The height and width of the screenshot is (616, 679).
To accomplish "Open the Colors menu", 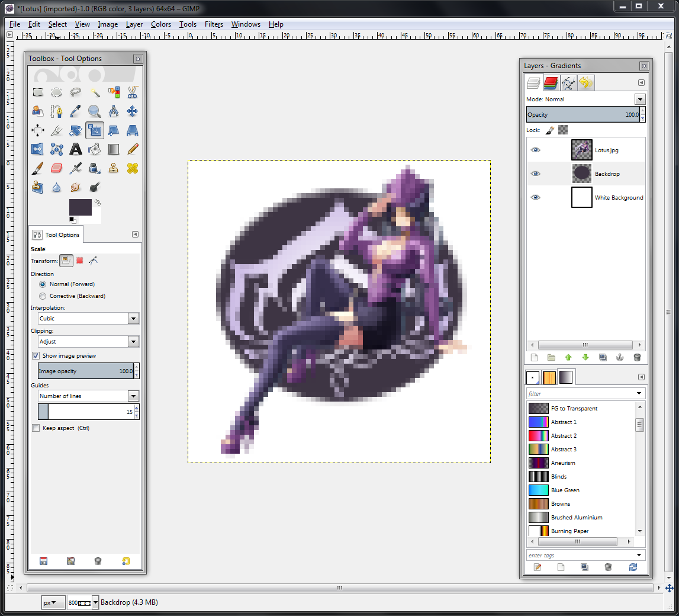I will click(161, 24).
